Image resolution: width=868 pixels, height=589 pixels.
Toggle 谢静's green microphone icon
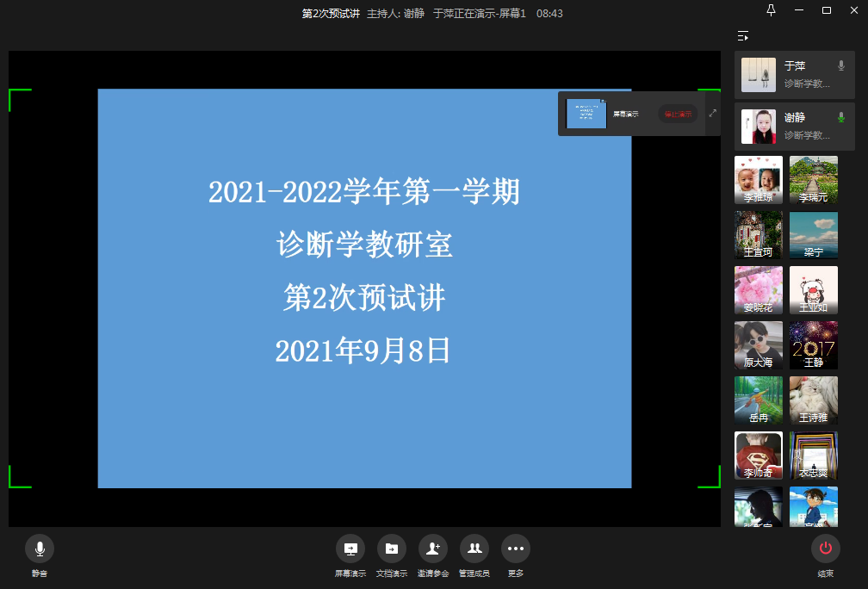click(841, 117)
